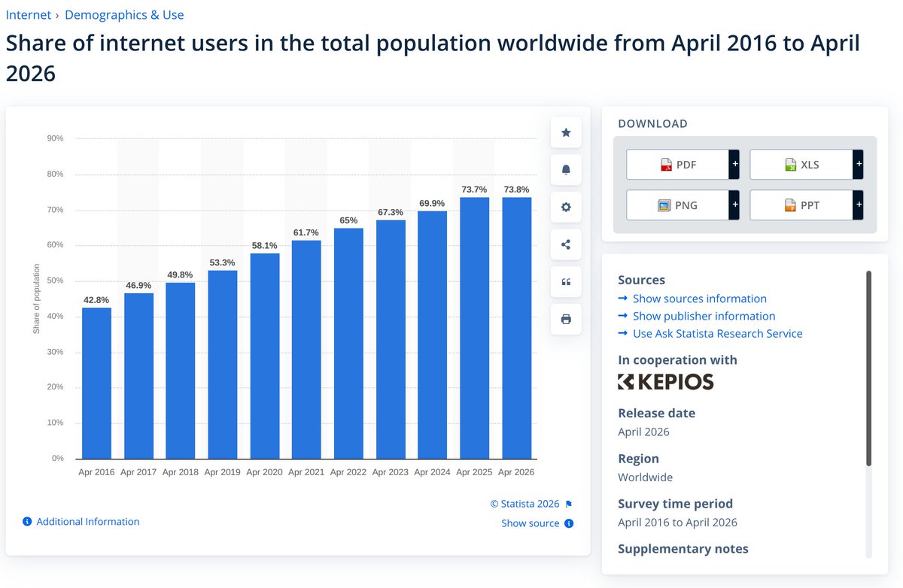Click the 42.8% data label

click(x=96, y=299)
